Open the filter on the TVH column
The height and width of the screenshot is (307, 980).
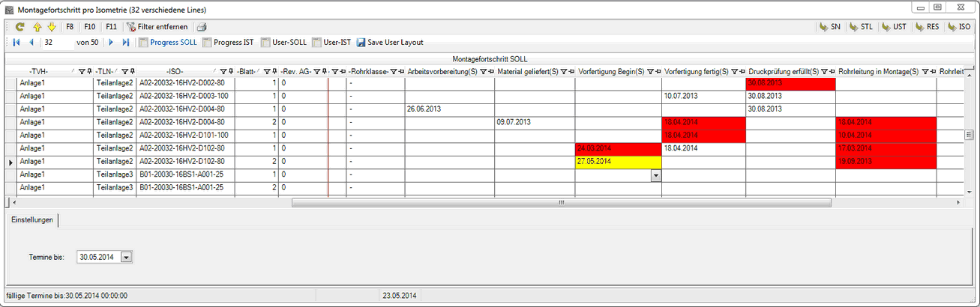(81, 71)
